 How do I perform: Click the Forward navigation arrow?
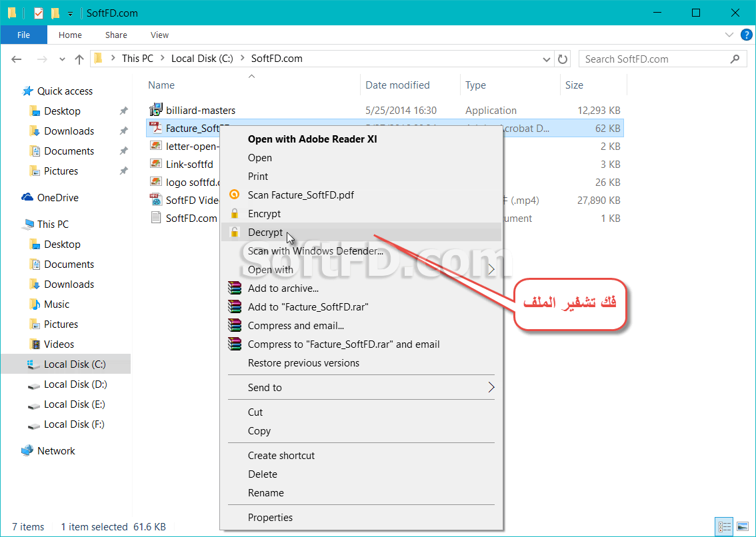coord(43,59)
